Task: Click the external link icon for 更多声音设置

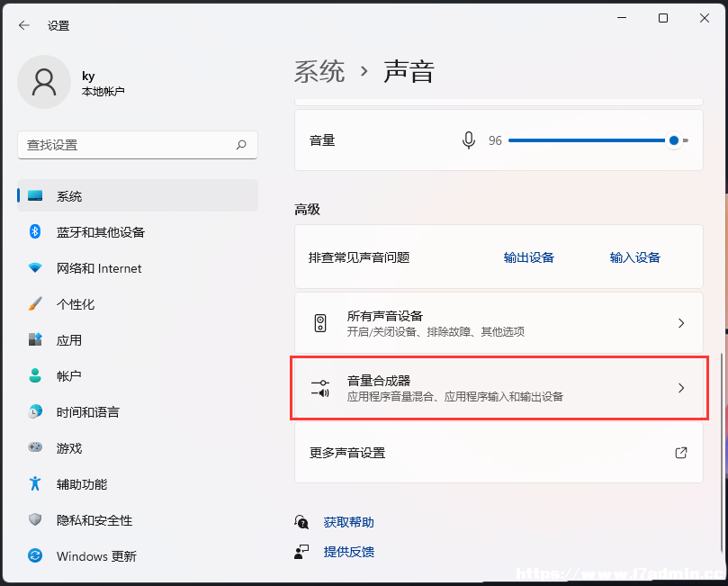Action: click(x=681, y=452)
